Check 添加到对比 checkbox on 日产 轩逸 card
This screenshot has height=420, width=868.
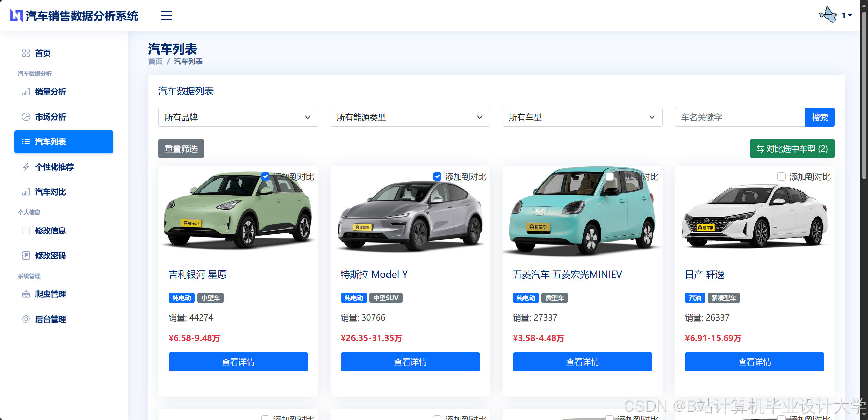click(x=782, y=176)
